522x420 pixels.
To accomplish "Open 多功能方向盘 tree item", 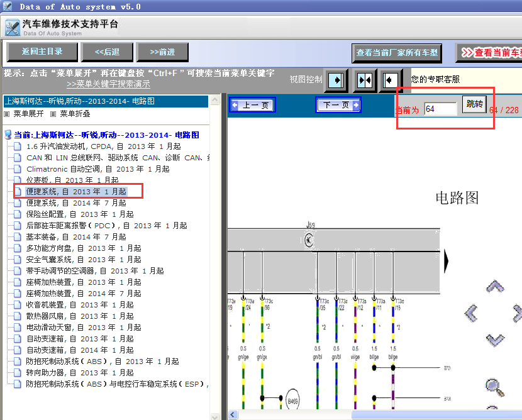I will pos(84,248).
